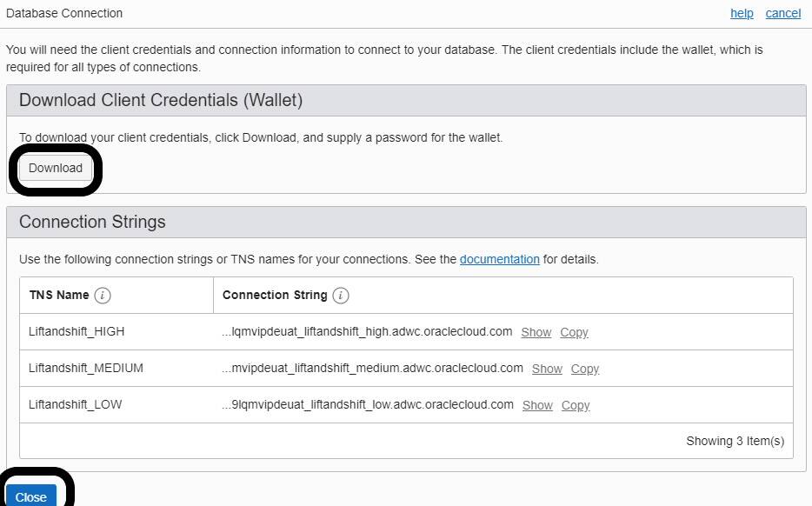
Task: Show the full Liftandshift_MEDIUM connection string
Action: point(547,369)
